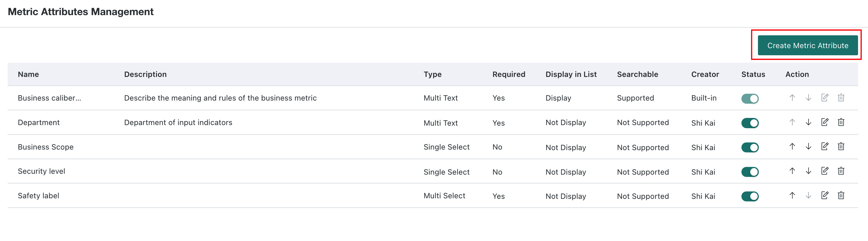
Task: Edit the Safety label attribute
Action: [x=824, y=195]
